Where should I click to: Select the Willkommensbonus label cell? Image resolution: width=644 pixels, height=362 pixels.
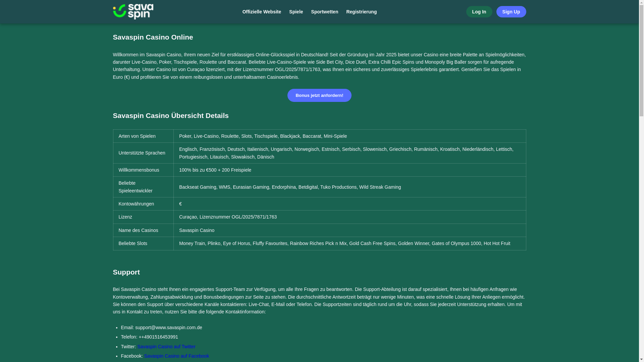143,170
